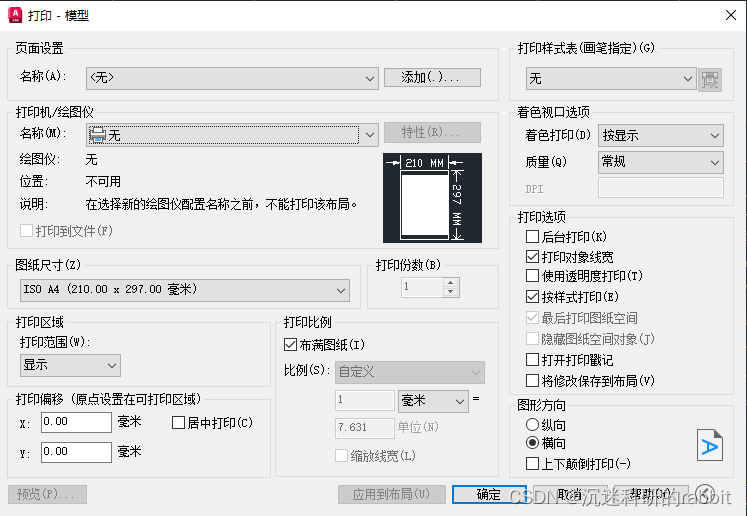Open the plot style table editor icon

pyautogui.click(x=710, y=79)
